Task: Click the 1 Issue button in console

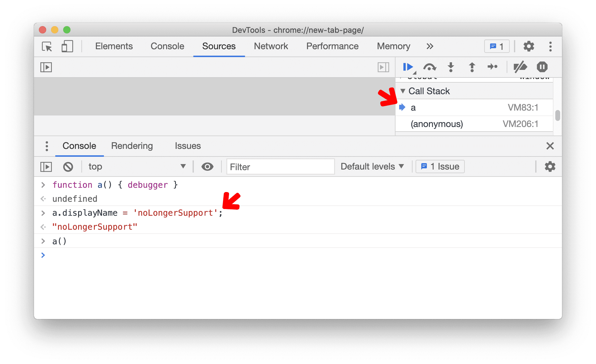Action: click(x=438, y=167)
